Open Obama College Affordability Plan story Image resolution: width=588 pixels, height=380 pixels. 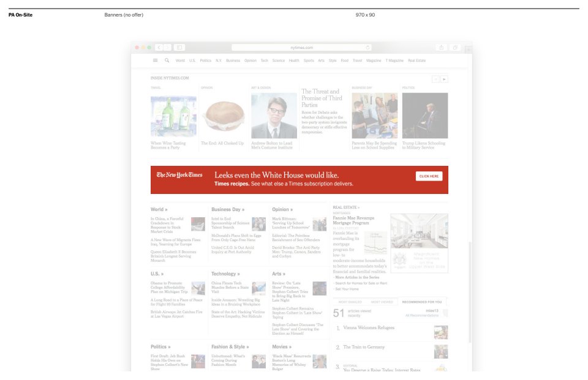point(169,288)
